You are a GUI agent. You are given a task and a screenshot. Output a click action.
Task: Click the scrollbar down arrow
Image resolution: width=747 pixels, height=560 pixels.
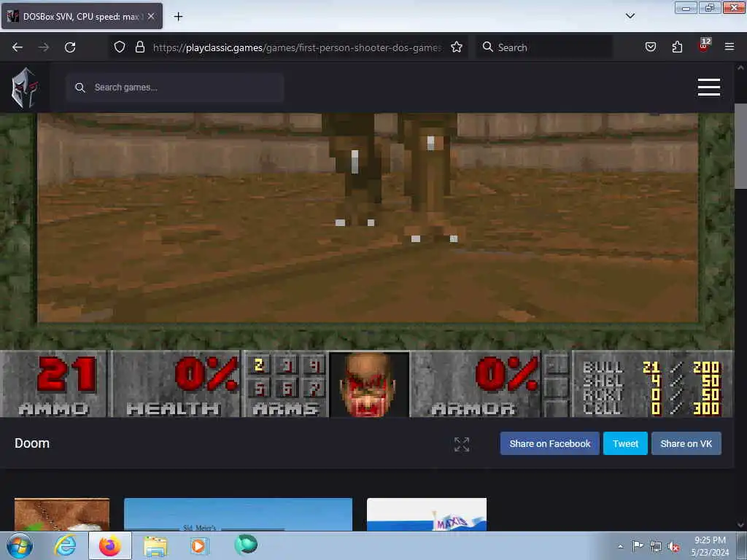point(740,525)
